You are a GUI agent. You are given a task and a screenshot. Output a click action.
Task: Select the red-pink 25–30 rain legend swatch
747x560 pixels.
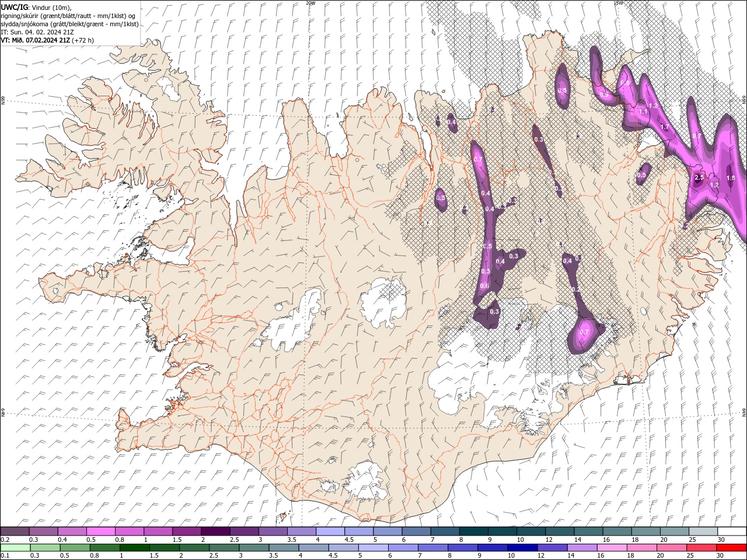click(x=701, y=548)
